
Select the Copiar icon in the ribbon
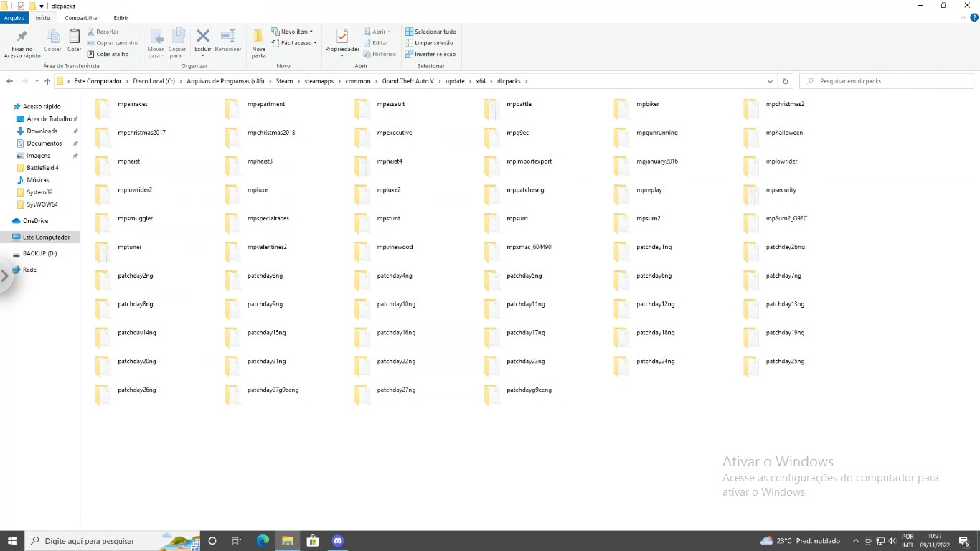(x=52, y=41)
